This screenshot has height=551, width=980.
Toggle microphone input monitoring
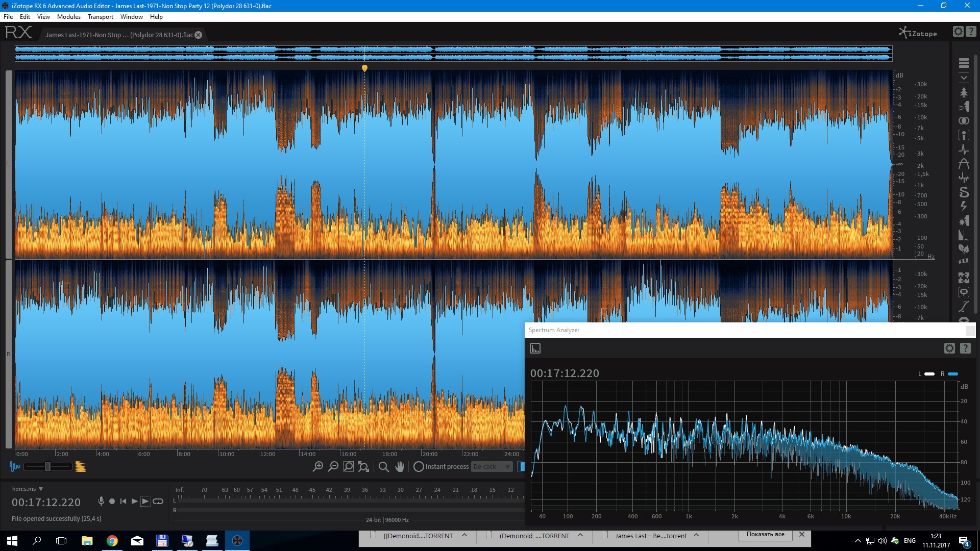(x=101, y=502)
